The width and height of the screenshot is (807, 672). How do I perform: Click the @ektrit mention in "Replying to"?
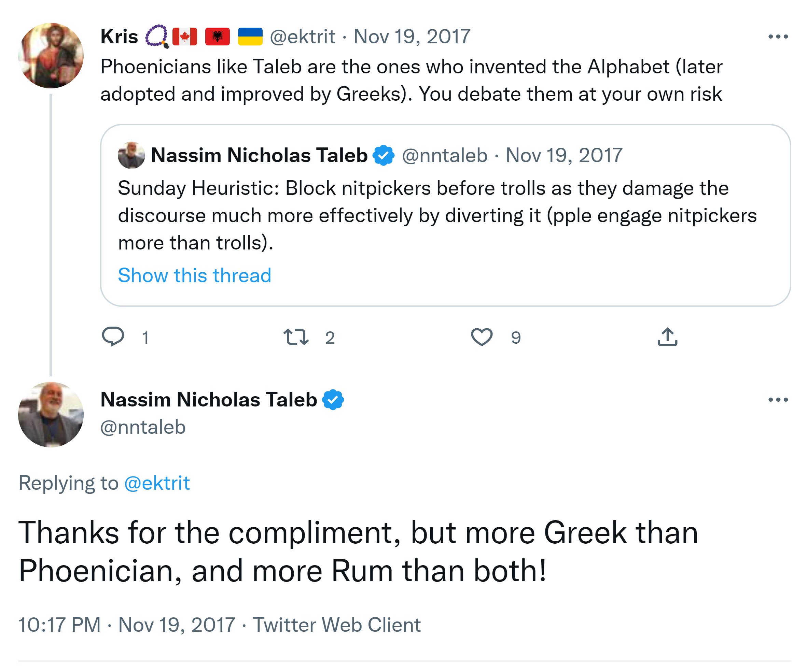(157, 483)
